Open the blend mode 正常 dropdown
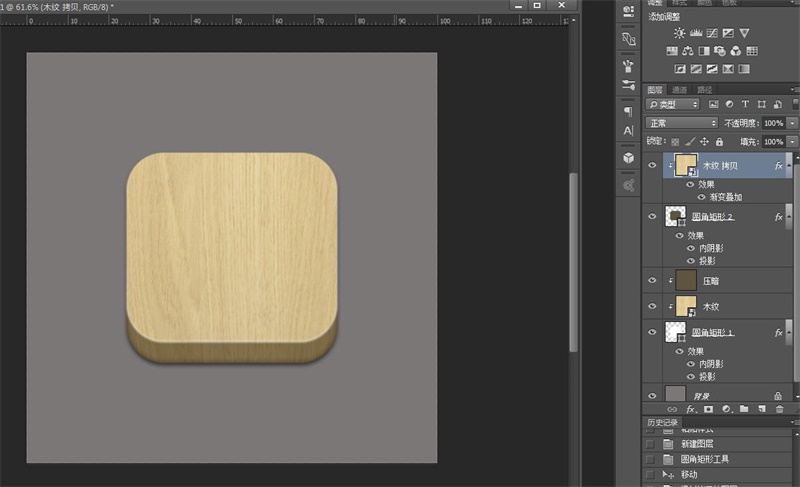The width and height of the screenshot is (800, 487). tap(682, 123)
